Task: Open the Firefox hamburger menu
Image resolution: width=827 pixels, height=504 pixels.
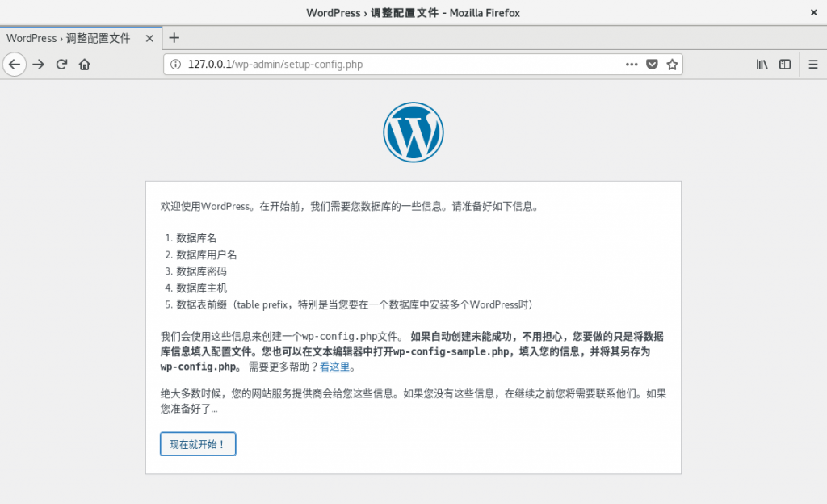Action: 813,65
